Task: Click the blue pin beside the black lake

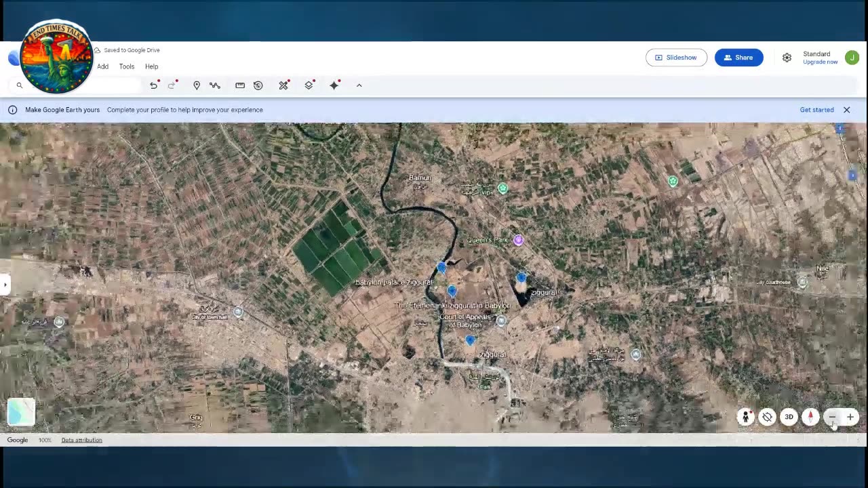Action: [x=521, y=277]
